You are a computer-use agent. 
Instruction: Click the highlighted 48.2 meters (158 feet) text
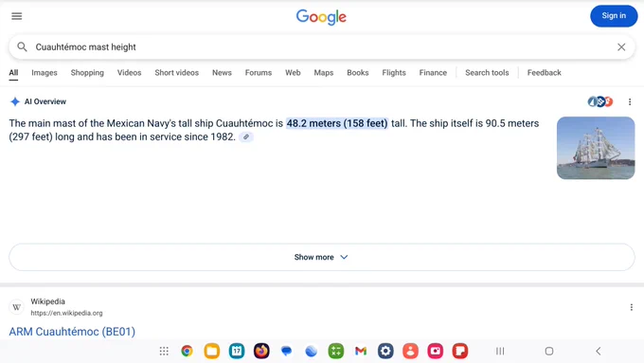click(337, 123)
